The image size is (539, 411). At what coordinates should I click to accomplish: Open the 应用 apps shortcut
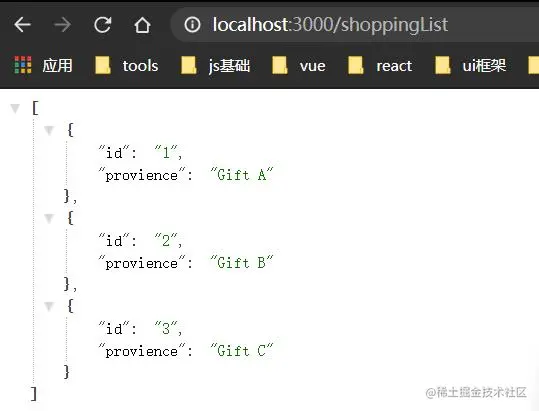coord(43,65)
